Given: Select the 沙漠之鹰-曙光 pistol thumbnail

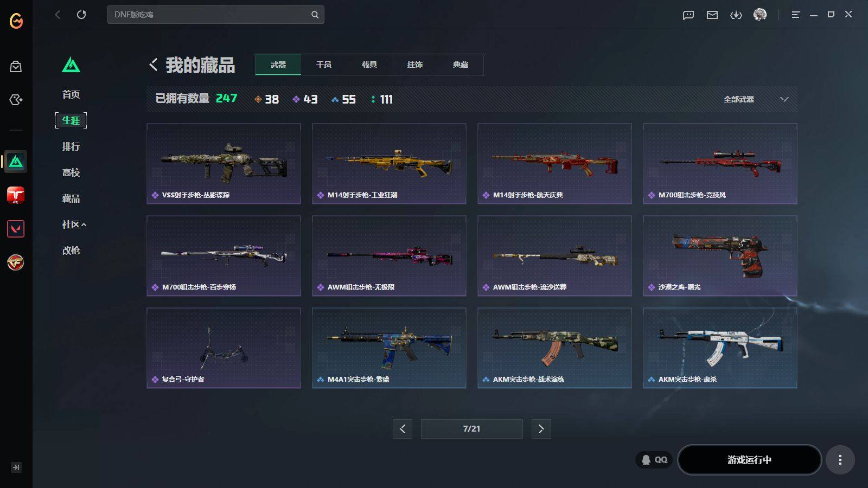Looking at the screenshot, I should [720, 256].
